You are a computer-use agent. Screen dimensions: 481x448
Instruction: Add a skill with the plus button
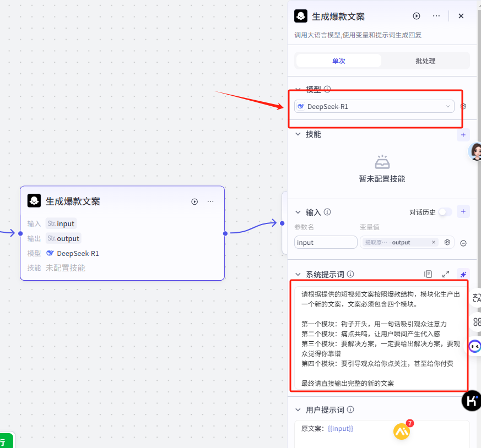[x=463, y=135]
